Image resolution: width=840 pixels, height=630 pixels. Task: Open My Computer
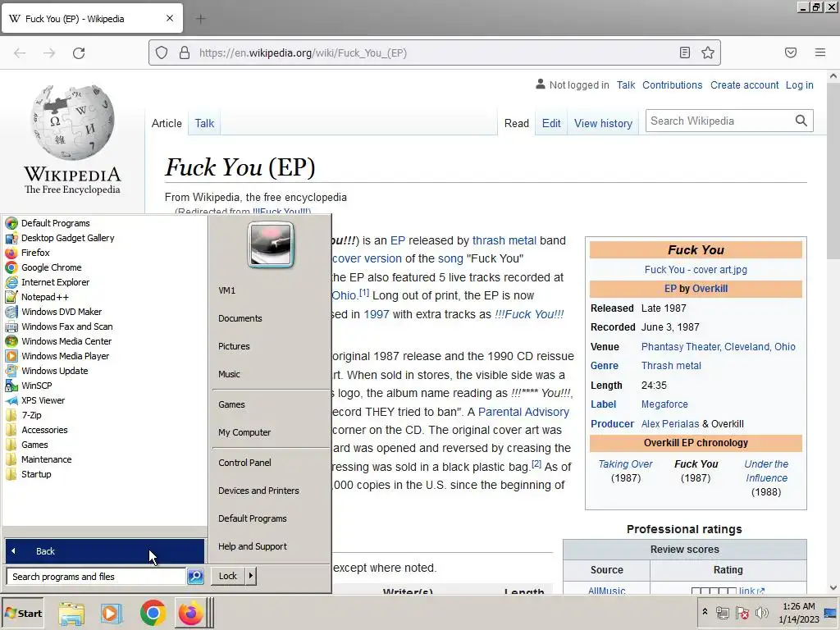pyautogui.click(x=244, y=432)
